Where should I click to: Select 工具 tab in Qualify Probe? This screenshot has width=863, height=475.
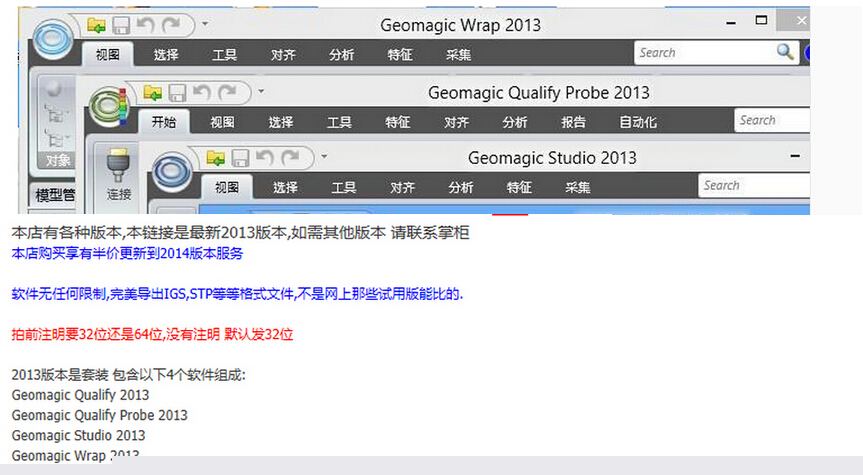pos(339,122)
